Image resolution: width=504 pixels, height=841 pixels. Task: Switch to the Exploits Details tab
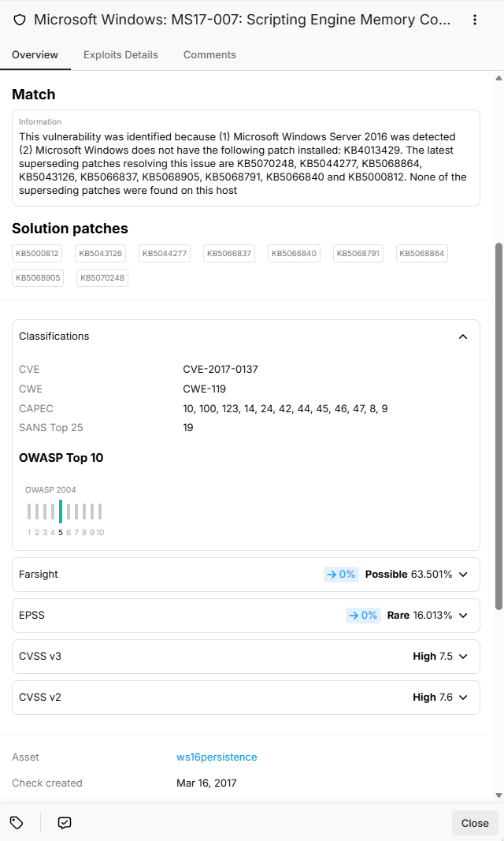tap(120, 54)
